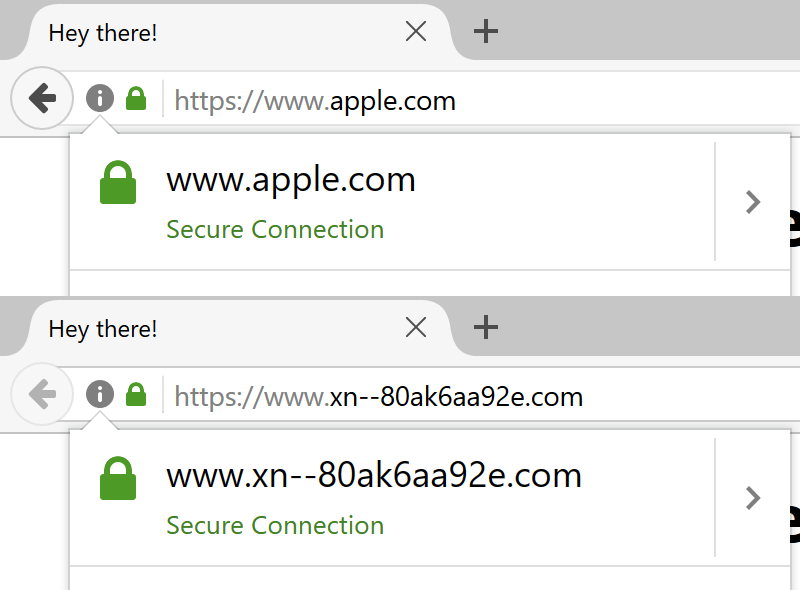
Task: Expand details with the chevron in the apple.com popup
Action: 753,201
